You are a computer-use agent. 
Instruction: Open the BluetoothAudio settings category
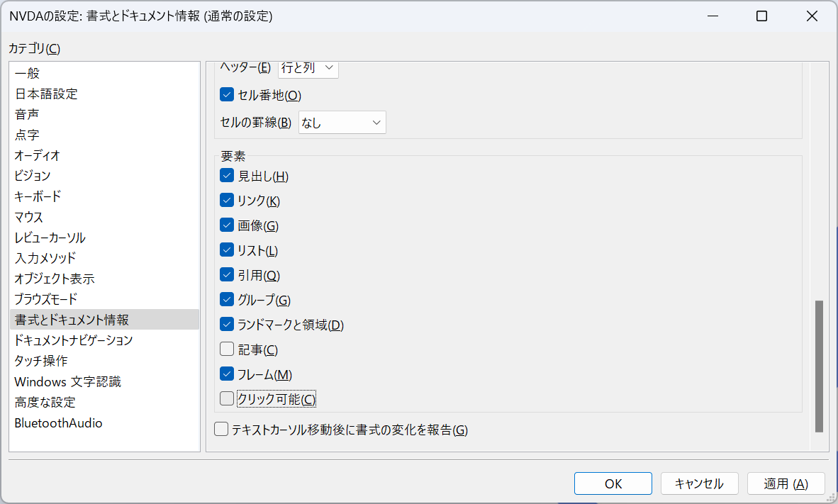(53, 422)
